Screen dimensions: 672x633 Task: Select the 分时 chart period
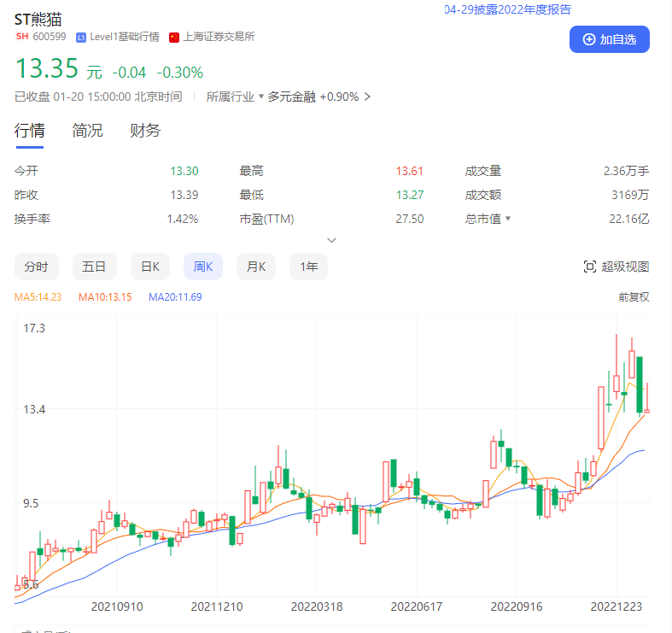[36, 267]
